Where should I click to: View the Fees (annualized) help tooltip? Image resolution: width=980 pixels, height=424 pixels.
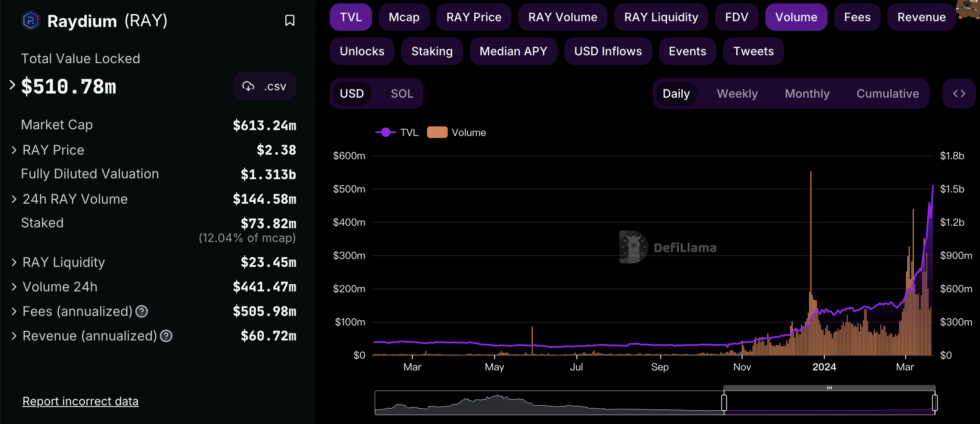tap(141, 311)
